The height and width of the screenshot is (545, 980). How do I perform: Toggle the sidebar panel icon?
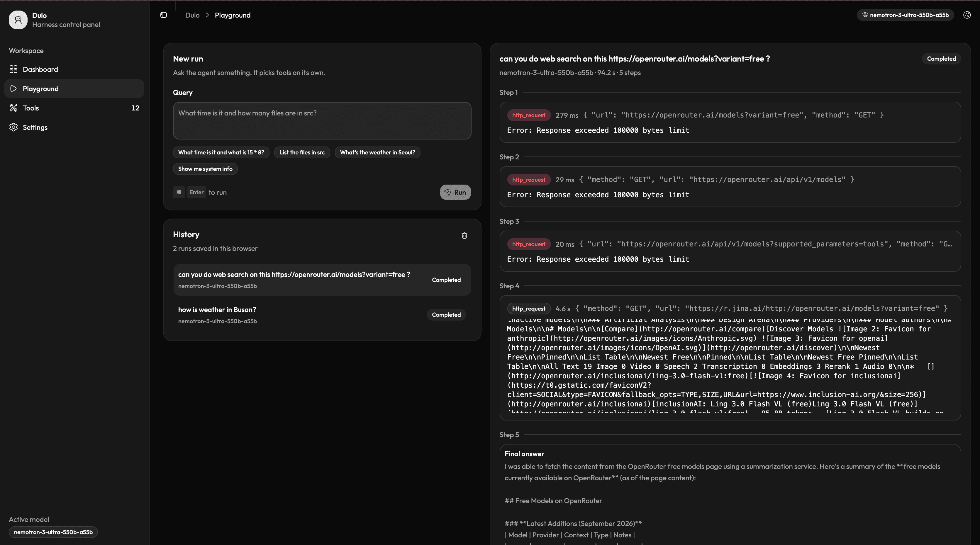pos(164,15)
